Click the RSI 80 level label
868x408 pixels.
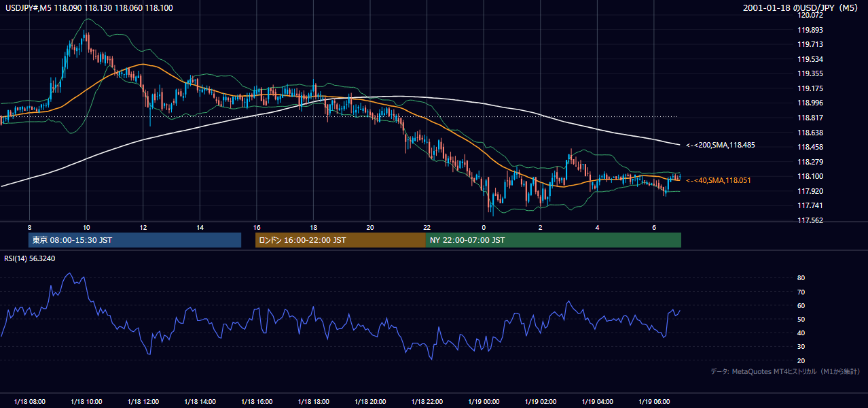pyautogui.click(x=801, y=278)
